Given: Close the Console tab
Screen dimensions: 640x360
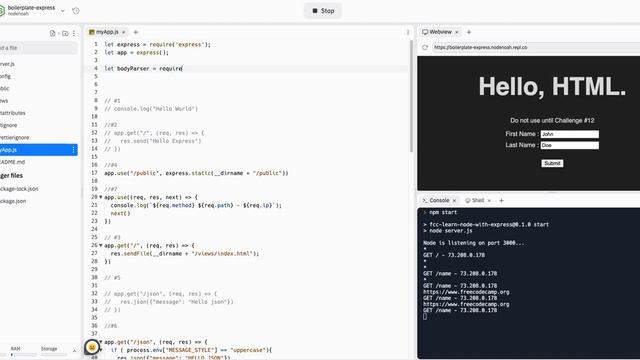Looking at the screenshot, I should coord(454,201).
